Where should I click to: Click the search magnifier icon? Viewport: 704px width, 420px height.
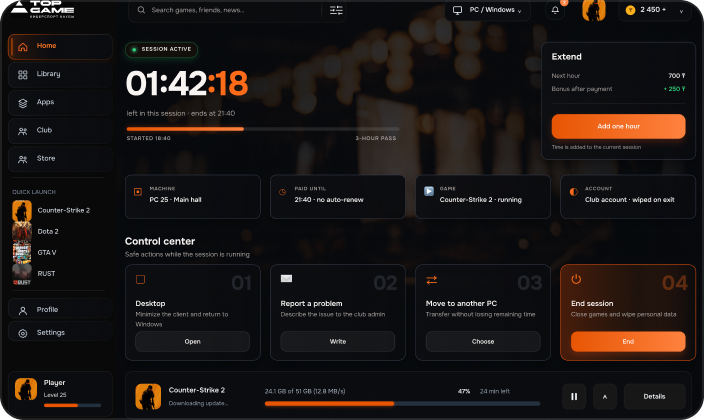[x=141, y=10]
